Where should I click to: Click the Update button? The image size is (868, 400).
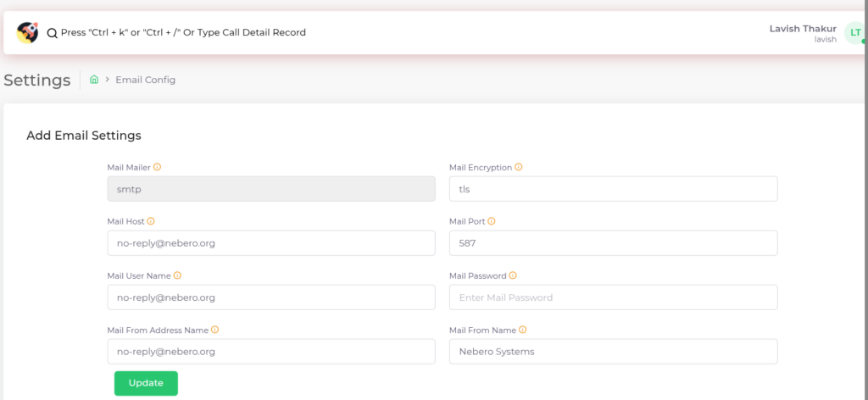point(146,383)
